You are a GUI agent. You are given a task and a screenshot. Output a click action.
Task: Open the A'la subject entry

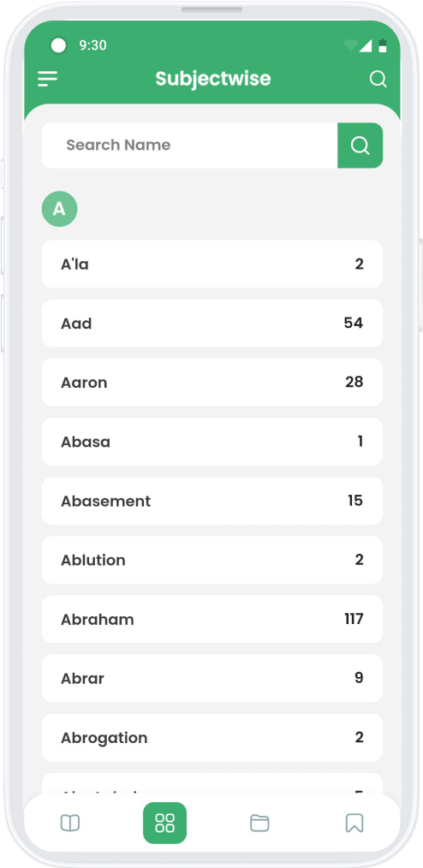click(212, 264)
